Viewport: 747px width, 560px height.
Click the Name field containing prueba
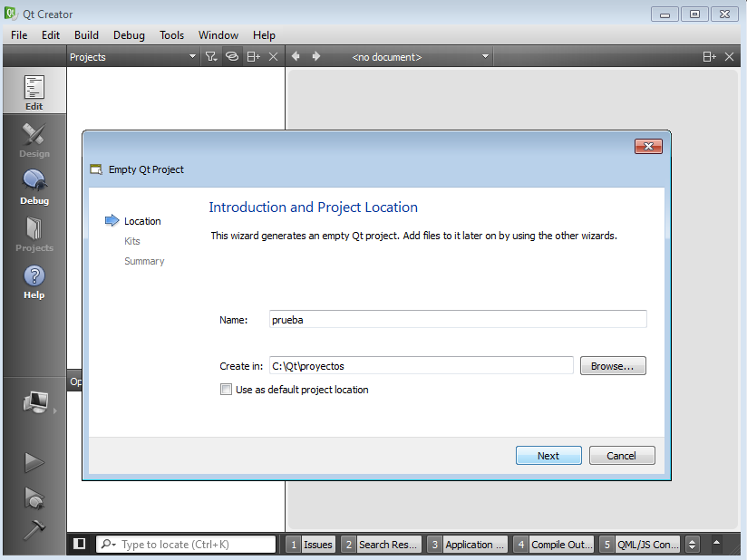click(458, 319)
